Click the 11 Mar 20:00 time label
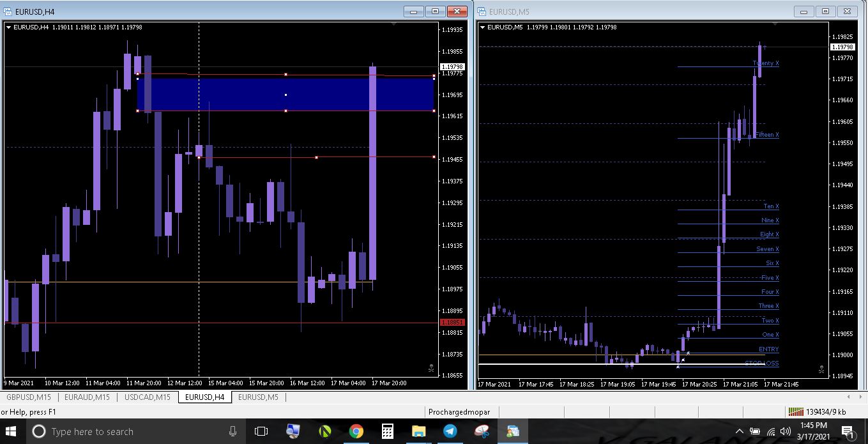The image size is (868, 444). coord(144,383)
